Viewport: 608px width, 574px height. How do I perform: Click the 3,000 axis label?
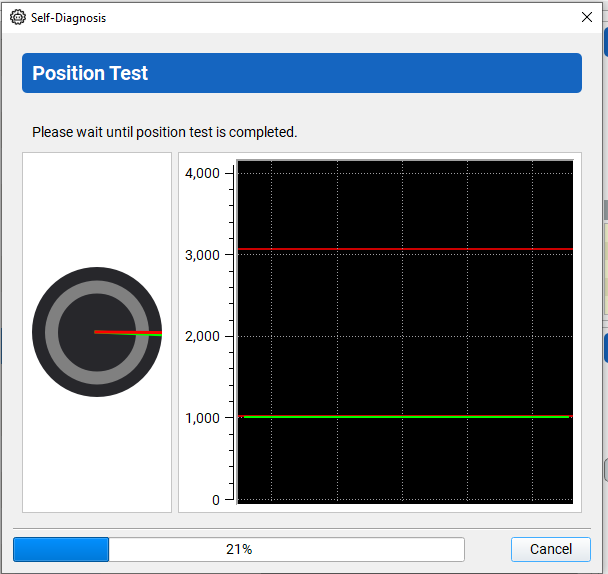tap(202, 255)
